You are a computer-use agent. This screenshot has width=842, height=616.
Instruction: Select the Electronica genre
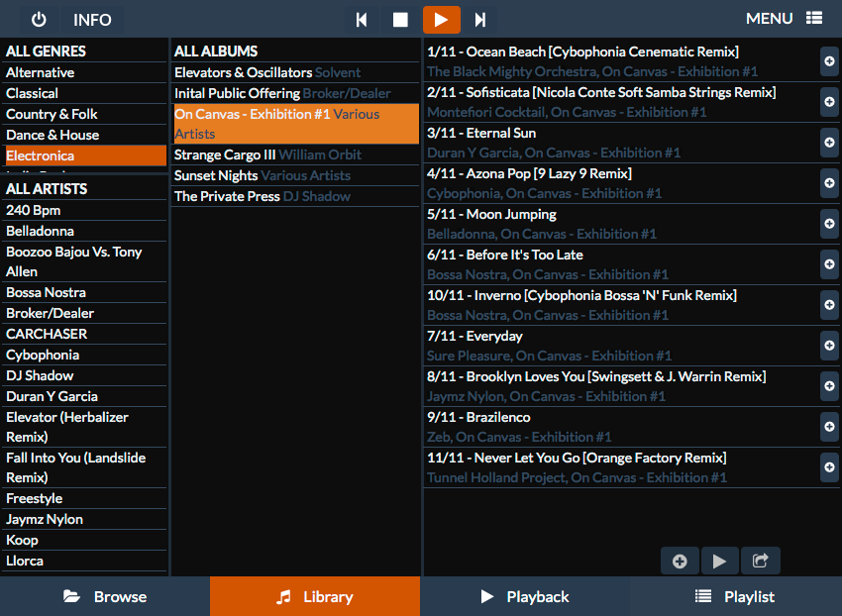(x=85, y=155)
